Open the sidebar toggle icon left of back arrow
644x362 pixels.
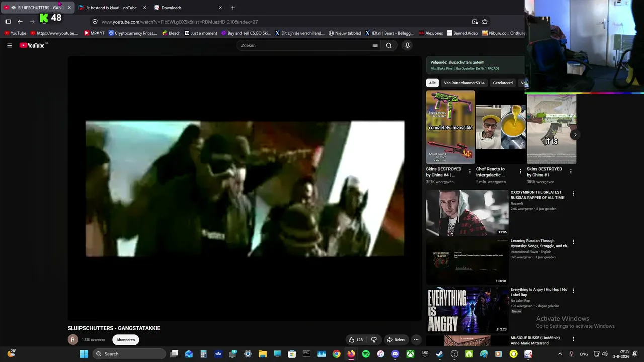pos(8,22)
